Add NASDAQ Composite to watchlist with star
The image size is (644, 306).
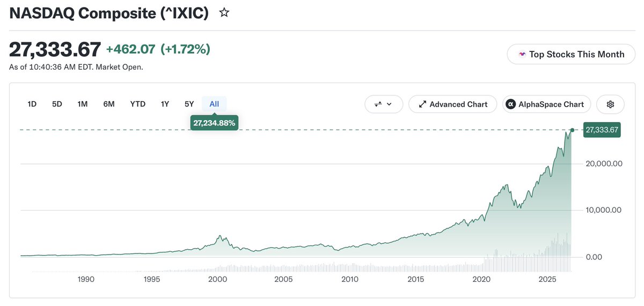(x=224, y=13)
